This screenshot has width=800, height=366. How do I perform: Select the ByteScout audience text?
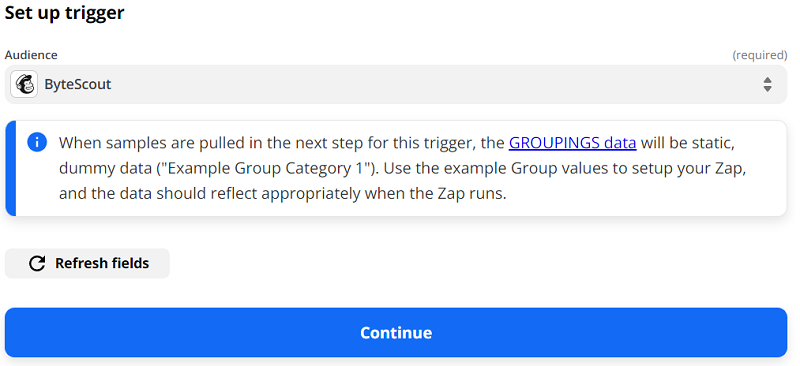pos(78,84)
